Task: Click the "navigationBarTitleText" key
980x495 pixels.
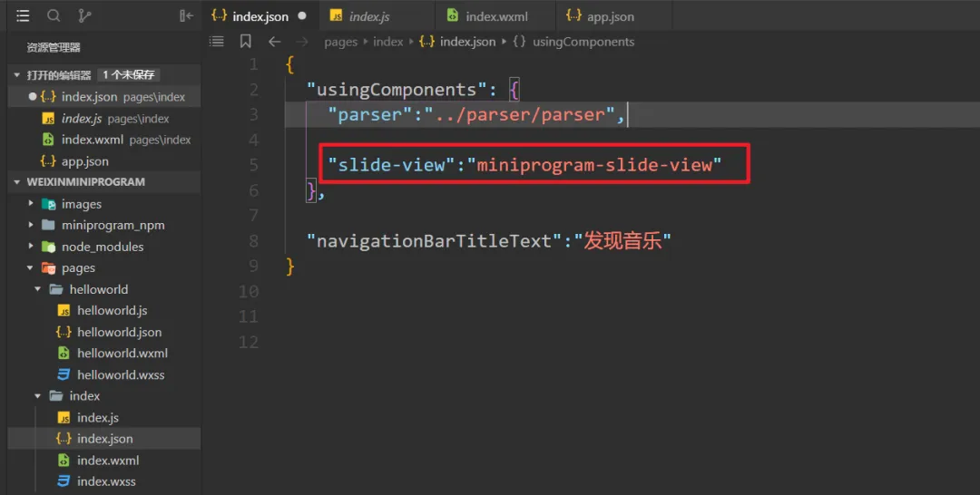Action: 435,240
